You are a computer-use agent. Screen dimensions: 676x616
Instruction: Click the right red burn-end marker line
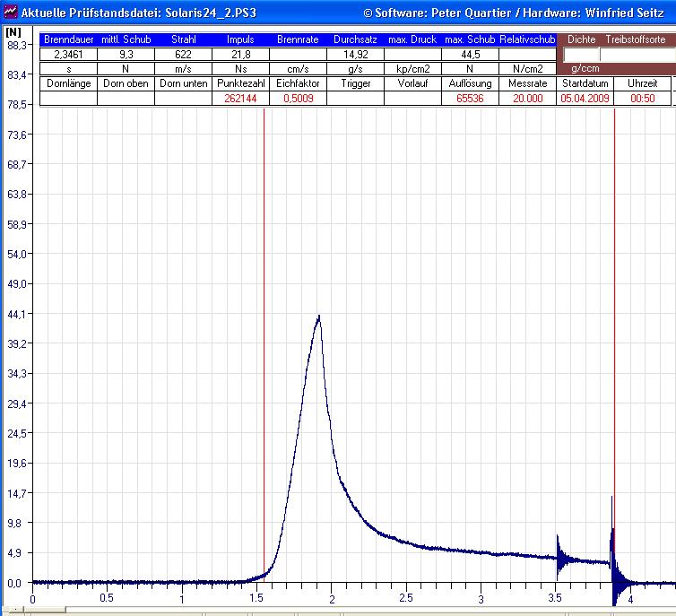[615, 359]
